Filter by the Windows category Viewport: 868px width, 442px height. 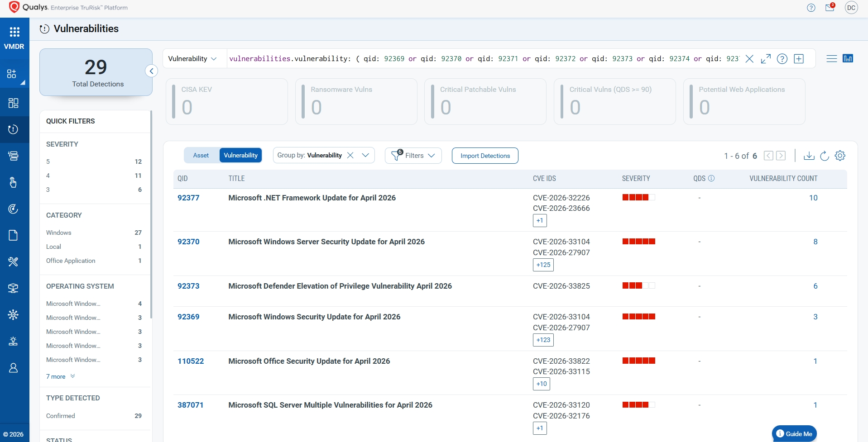click(x=59, y=233)
